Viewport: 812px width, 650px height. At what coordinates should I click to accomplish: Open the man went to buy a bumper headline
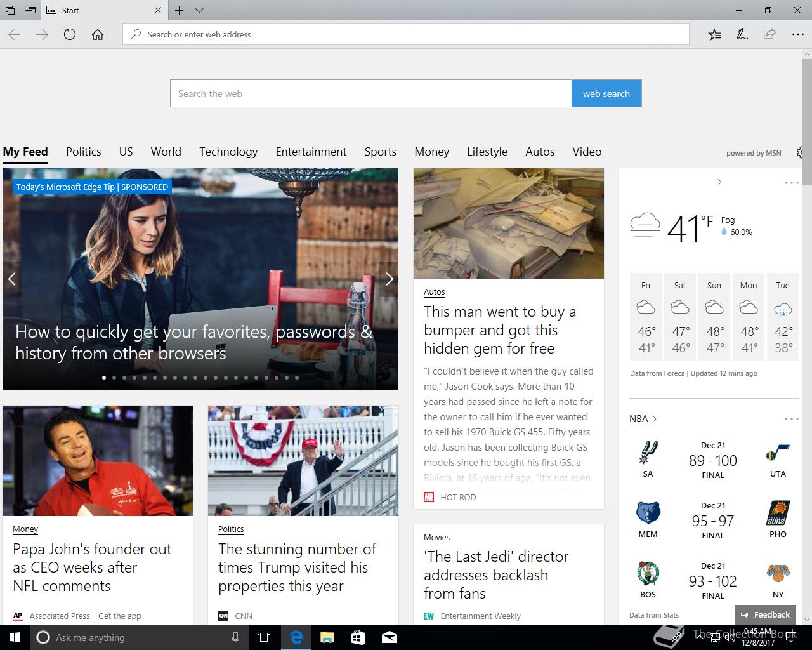[x=500, y=330]
